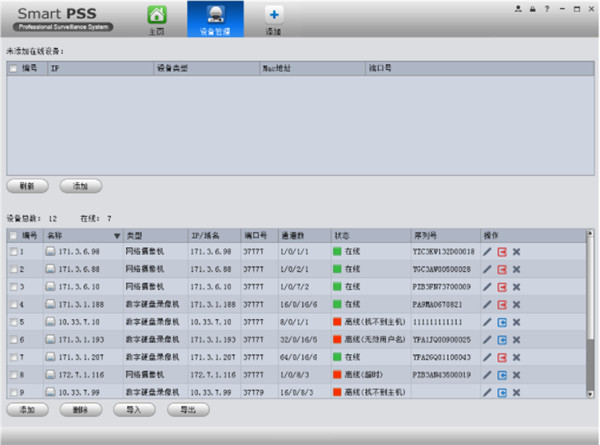
Task: Toggle select-all checkbox in unadded devices table
Action: click(13, 69)
